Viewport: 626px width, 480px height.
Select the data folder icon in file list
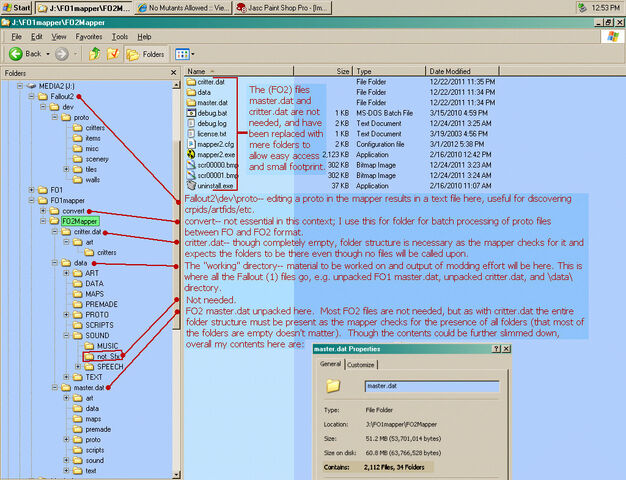pyautogui.click(x=191, y=92)
